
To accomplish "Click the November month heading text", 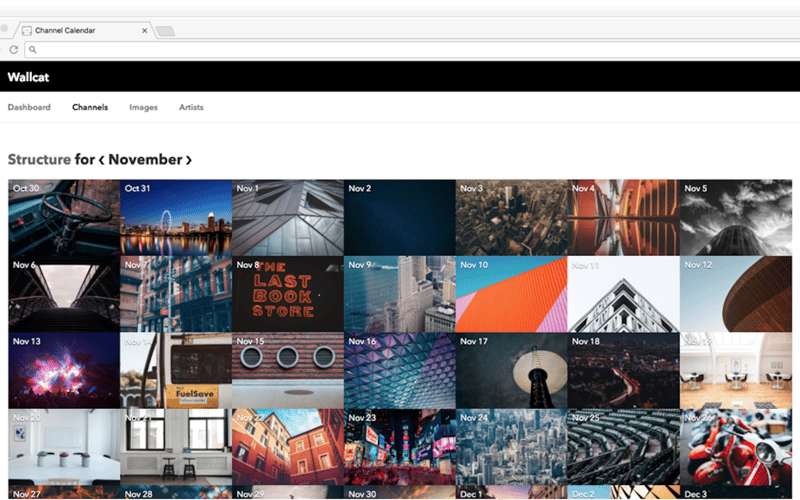I will (145, 160).
